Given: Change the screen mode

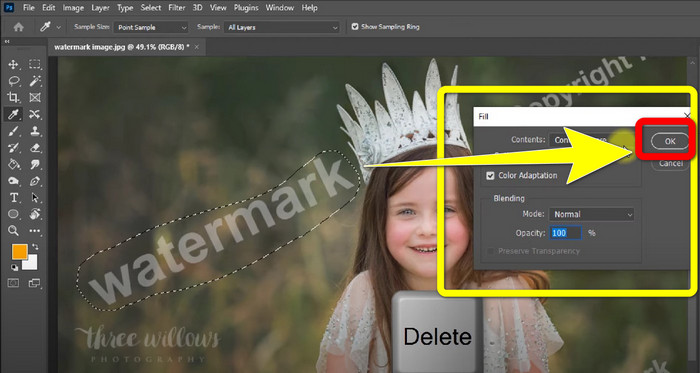Looking at the screenshot, I should (34, 283).
